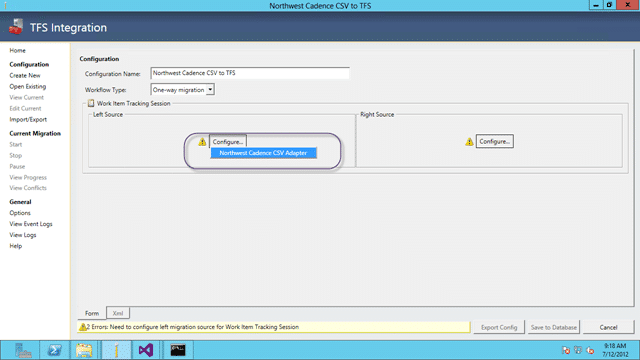Click Save to Database button
640x360 pixels.
coord(553,327)
